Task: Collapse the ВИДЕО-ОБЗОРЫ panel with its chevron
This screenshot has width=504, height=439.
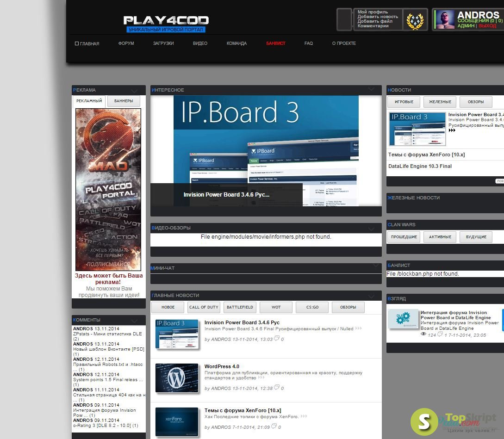Action: tap(372, 229)
